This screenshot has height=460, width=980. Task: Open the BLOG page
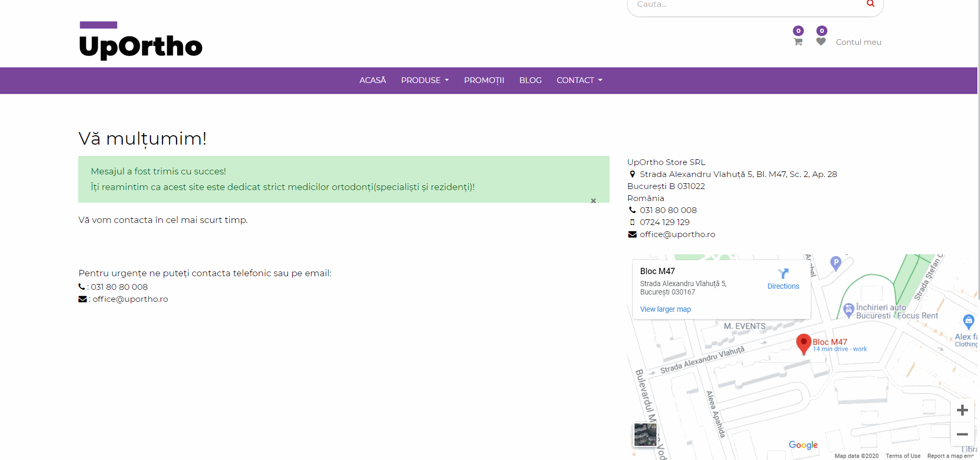pyautogui.click(x=531, y=80)
